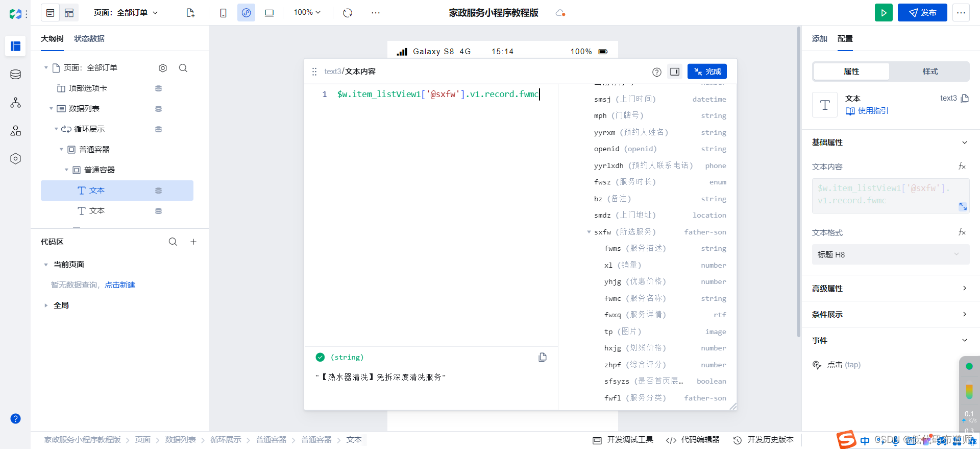Click the fx binding icon for 文本格式

pos(962,232)
